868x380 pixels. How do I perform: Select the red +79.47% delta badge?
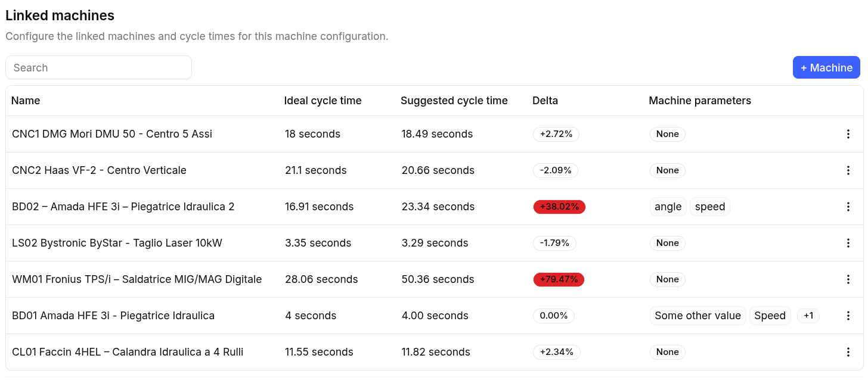coord(559,279)
